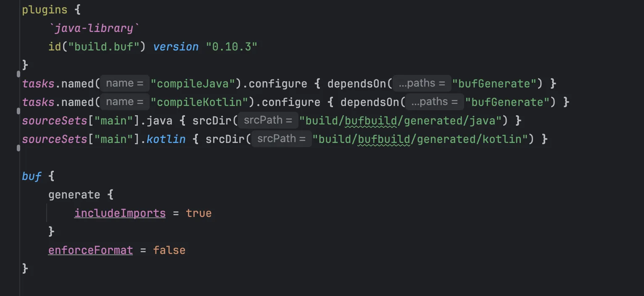Click the '...paths =' hint on the compileJava line
Image resolution: width=644 pixels, height=296 pixels.
(x=422, y=83)
